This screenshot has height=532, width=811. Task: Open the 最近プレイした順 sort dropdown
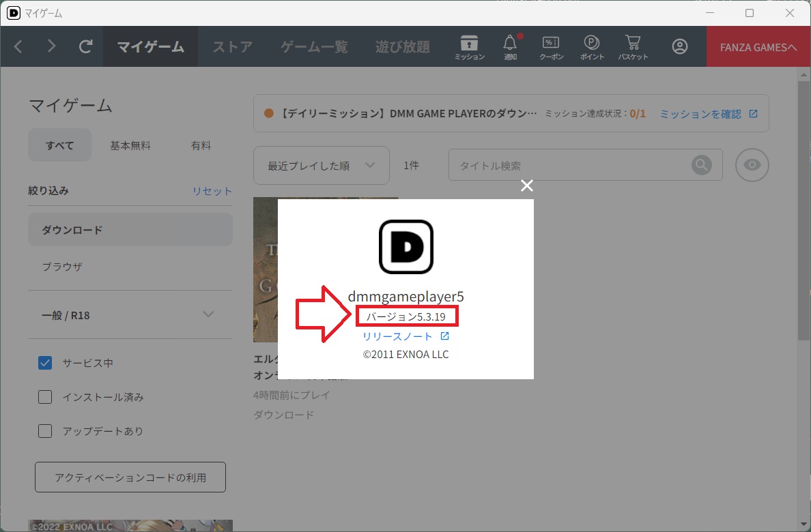point(322,166)
